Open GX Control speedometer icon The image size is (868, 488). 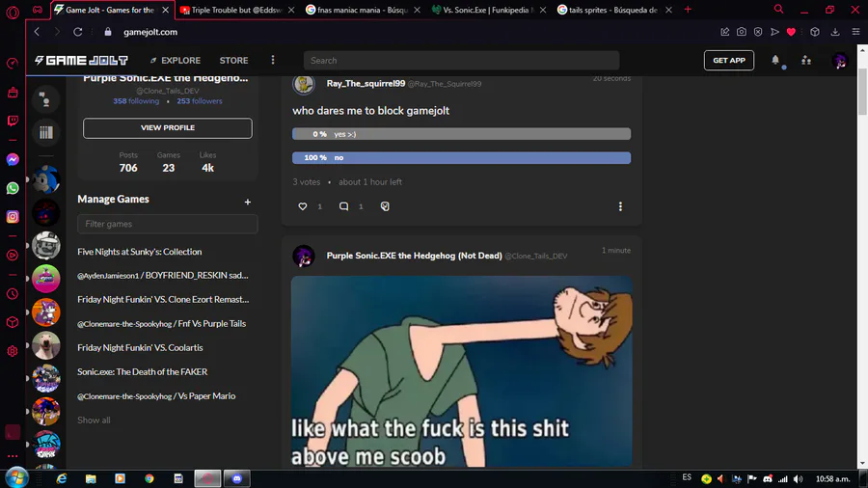point(13,64)
